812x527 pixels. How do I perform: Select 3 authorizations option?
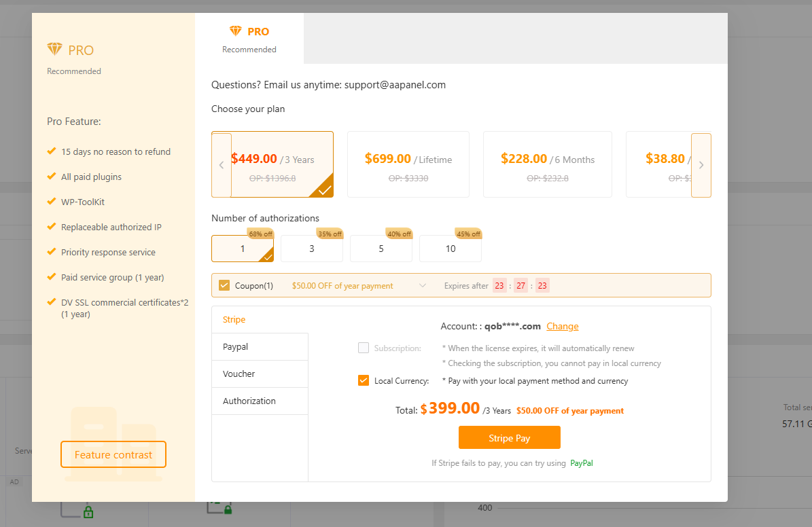click(312, 249)
